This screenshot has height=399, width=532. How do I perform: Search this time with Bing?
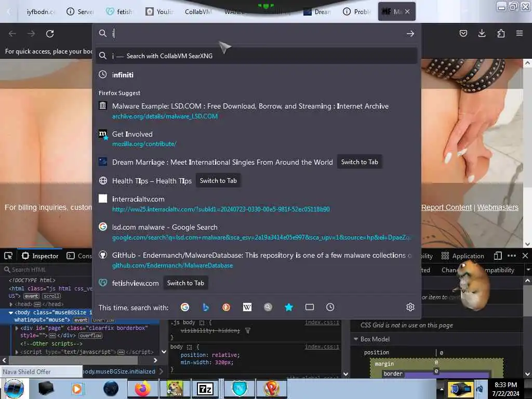(206, 308)
